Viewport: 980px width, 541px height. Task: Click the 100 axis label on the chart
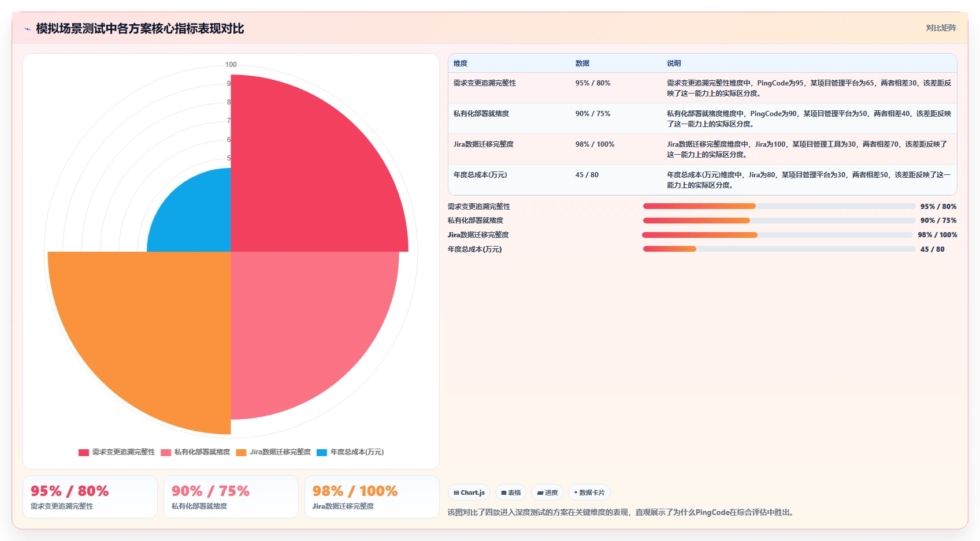click(x=231, y=65)
